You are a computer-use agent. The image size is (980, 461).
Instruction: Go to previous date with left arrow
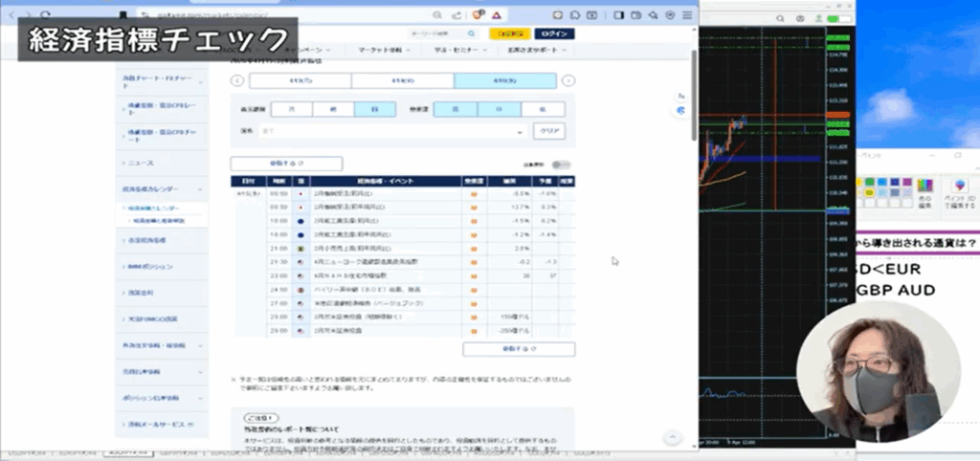point(238,81)
